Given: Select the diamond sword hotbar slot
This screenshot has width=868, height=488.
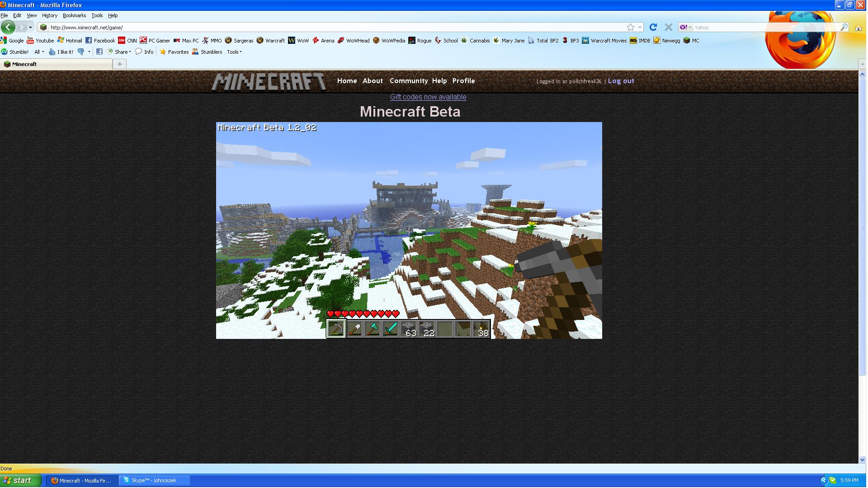Looking at the screenshot, I should (x=391, y=329).
